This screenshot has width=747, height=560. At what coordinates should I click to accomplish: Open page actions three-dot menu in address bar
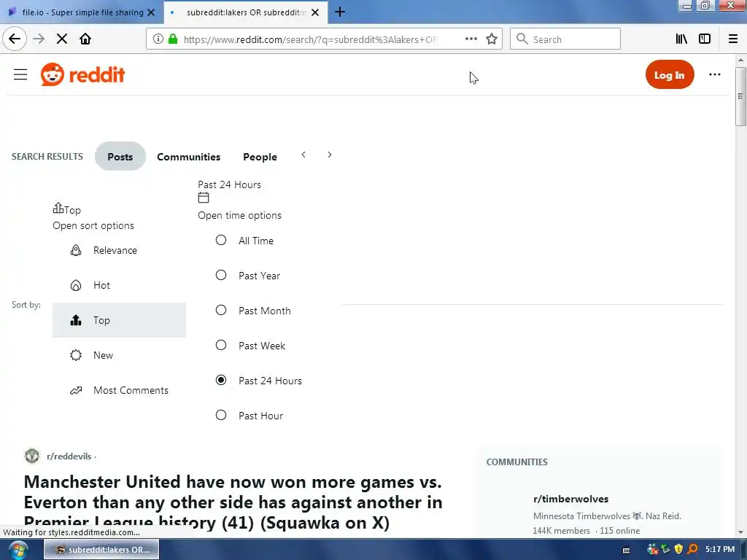pyautogui.click(x=471, y=39)
